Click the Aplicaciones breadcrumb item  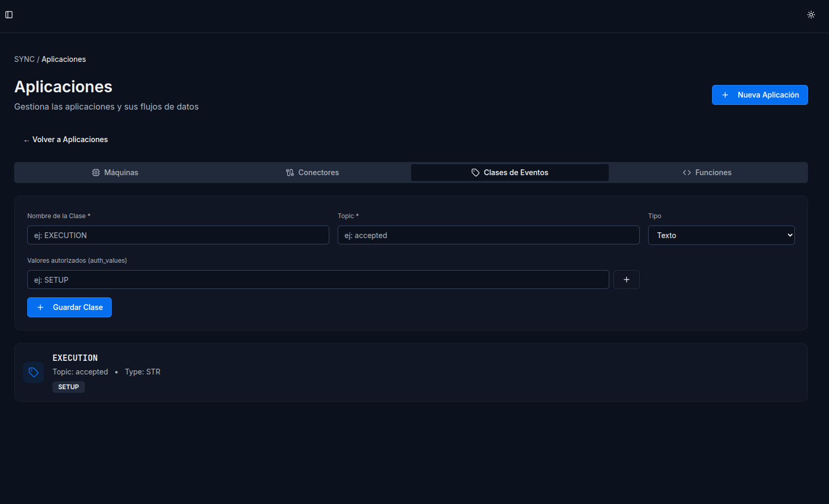pyautogui.click(x=63, y=59)
